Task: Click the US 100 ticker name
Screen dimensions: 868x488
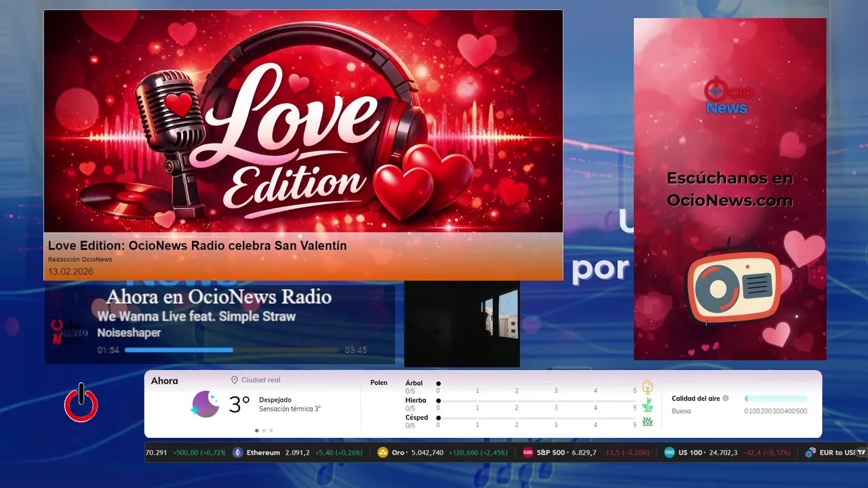Action: 691,453
